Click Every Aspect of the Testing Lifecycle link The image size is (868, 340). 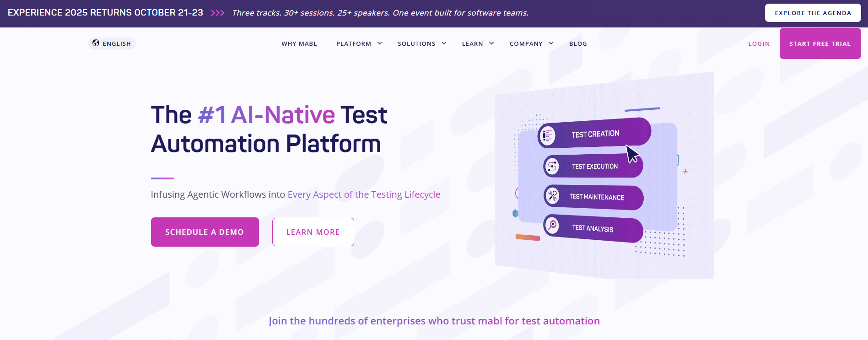tap(364, 194)
